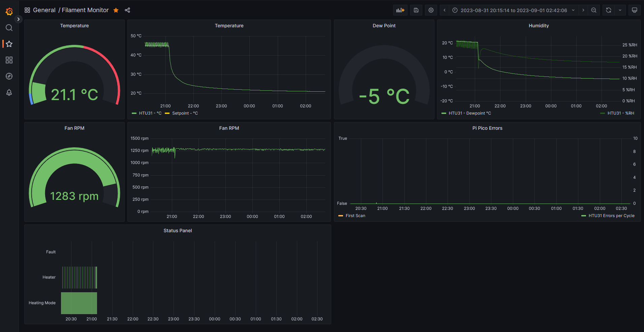Open dashboard settings with the gear icon
Image resolution: width=644 pixels, height=332 pixels.
pos(431,10)
